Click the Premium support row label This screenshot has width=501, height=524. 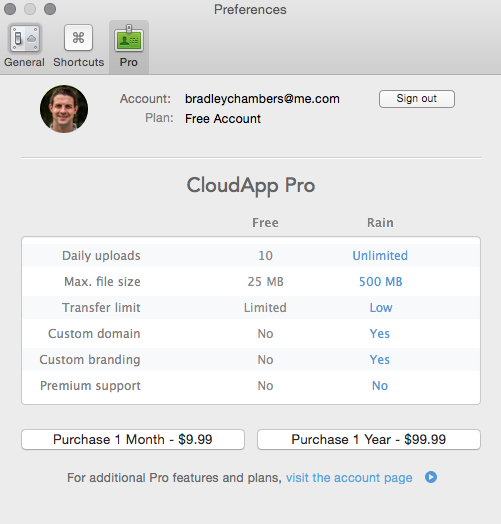[x=90, y=386]
